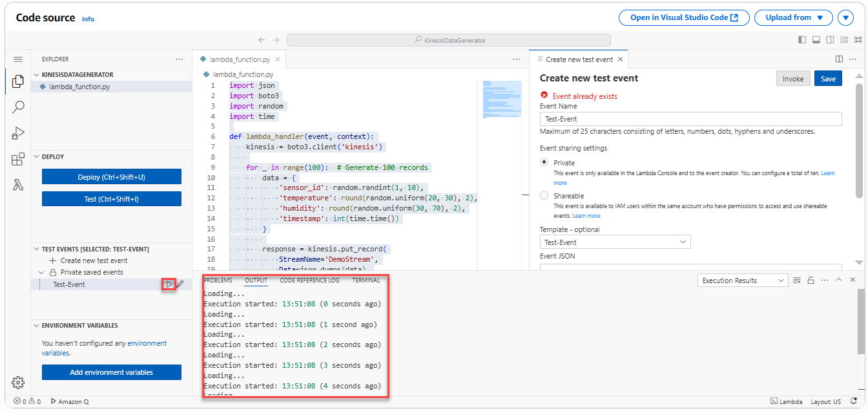Viewport: 868px width, 413px height.
Task: Select the Private event sharing option
Action: pos(544,163)
